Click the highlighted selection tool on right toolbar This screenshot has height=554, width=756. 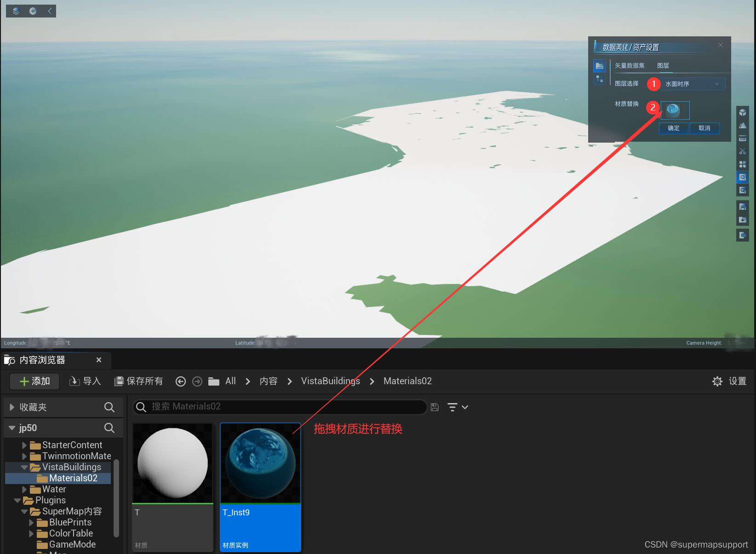click(743, 177)
